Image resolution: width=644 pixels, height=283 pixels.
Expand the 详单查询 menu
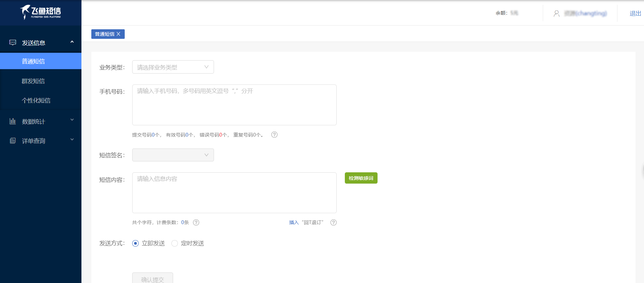41,141
